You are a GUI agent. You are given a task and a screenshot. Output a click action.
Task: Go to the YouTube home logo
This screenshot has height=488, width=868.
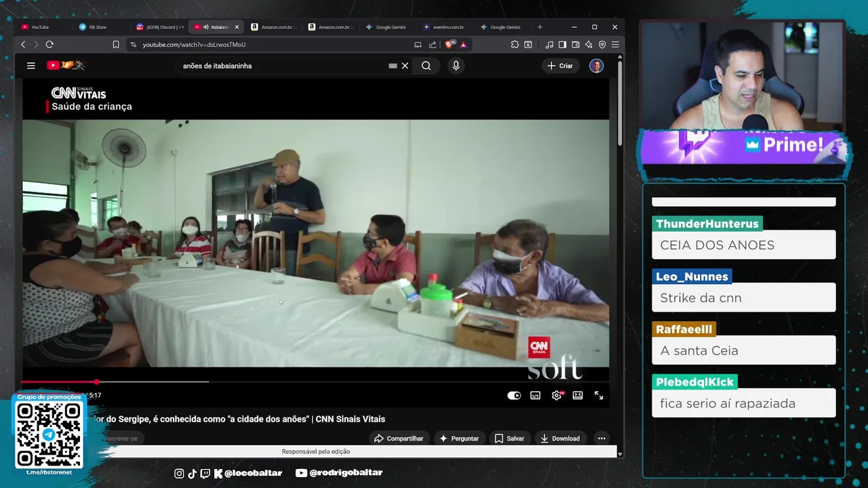pos(65,66)
